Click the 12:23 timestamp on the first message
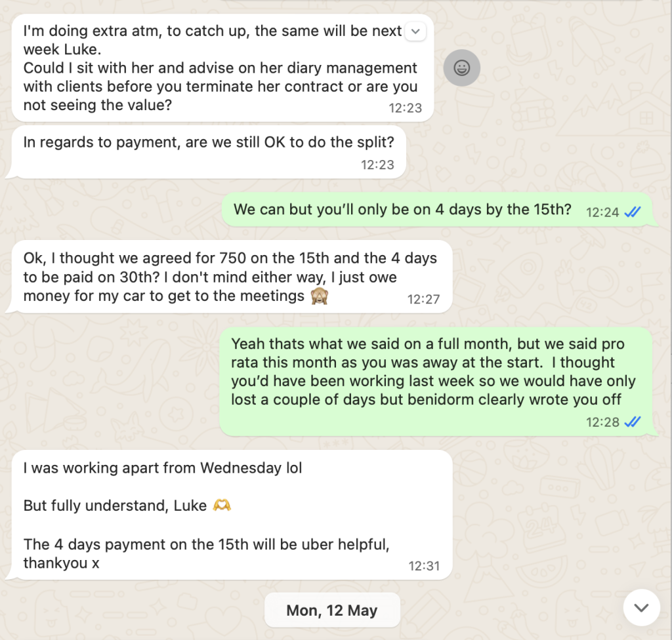This screenshot has width=672, height=640. [x=406, y=108]
